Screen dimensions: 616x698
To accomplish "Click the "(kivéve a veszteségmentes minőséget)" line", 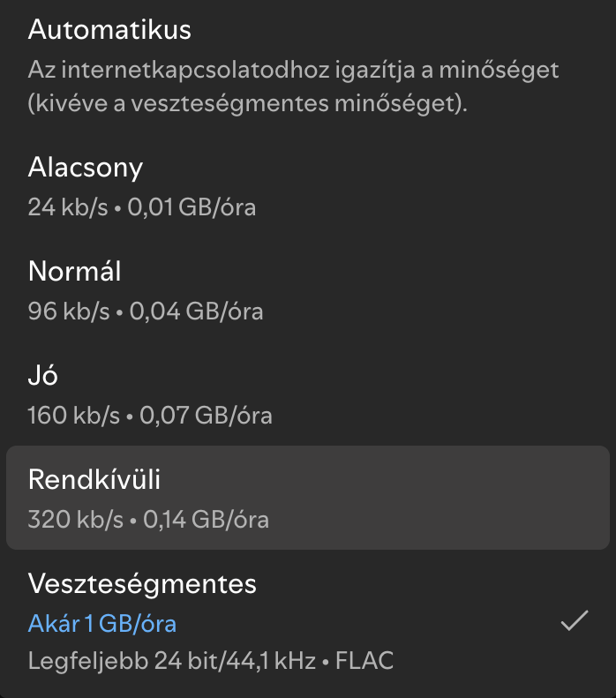I will coord(248,104).
